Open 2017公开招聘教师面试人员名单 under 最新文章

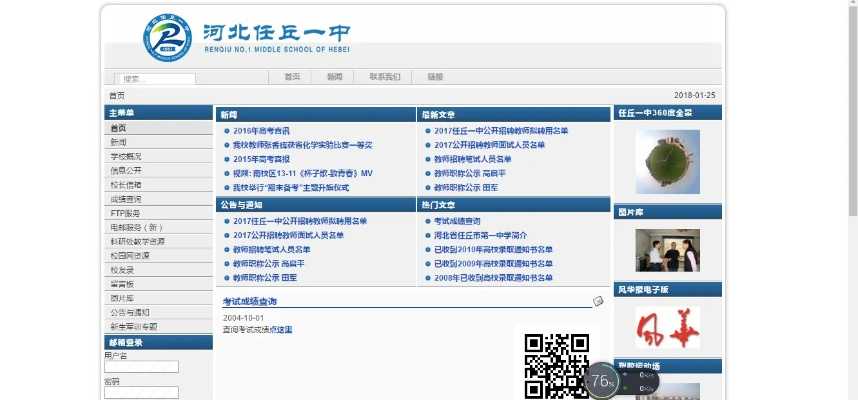point(490,145)
